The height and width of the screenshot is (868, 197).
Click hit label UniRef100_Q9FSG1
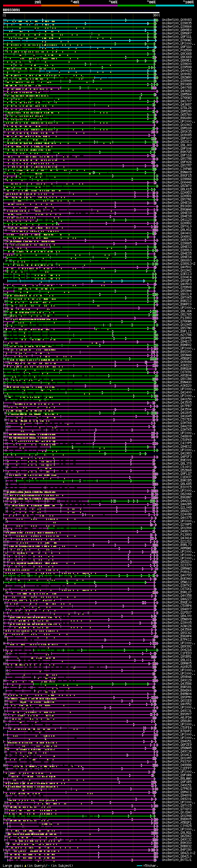click(x=177, y=37)
